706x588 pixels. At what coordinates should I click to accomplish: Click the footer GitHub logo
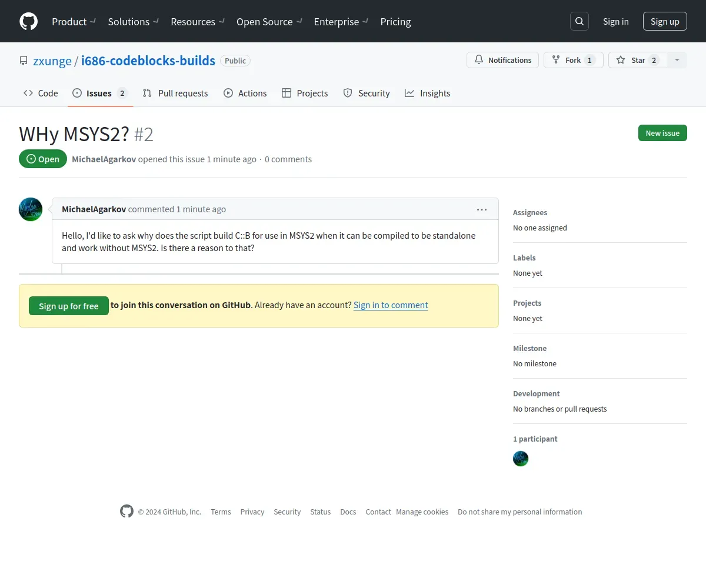tap(126, 511)
